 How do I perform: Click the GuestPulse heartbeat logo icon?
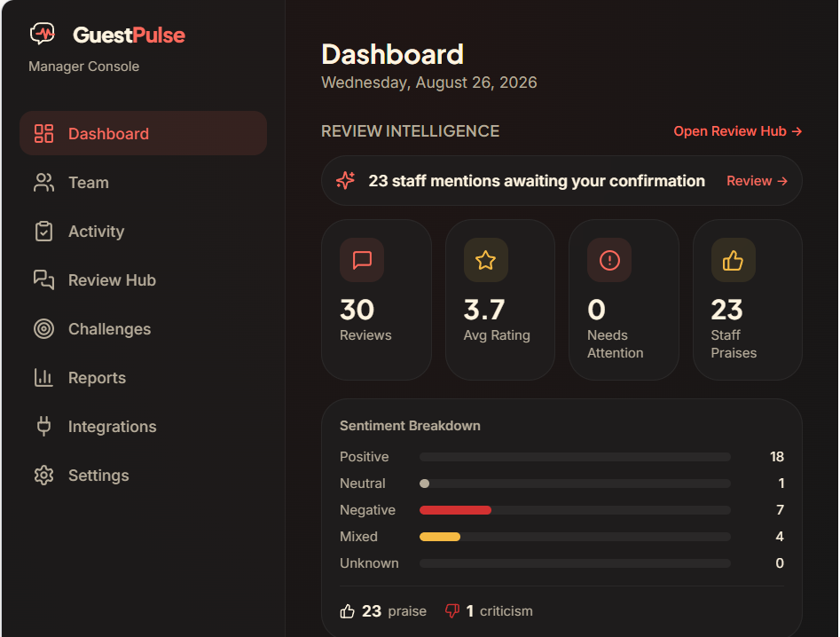point(43,35)
